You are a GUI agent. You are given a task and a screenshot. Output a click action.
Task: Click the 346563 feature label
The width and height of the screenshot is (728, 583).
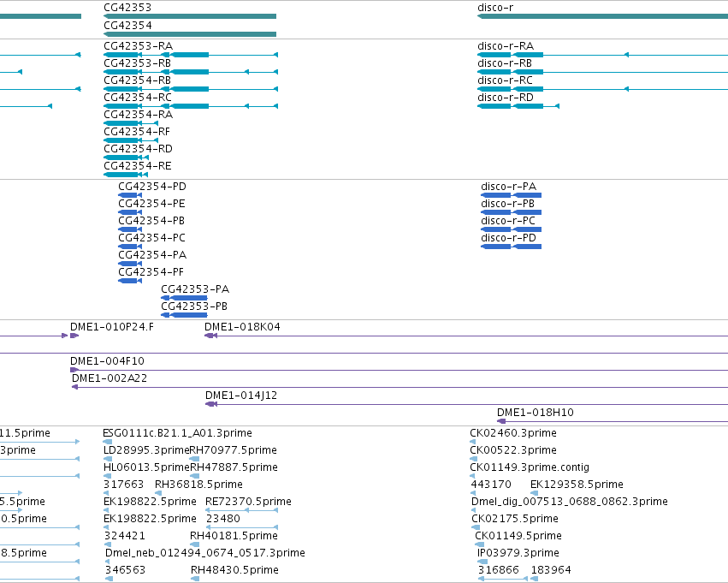[x=126, y=570]
